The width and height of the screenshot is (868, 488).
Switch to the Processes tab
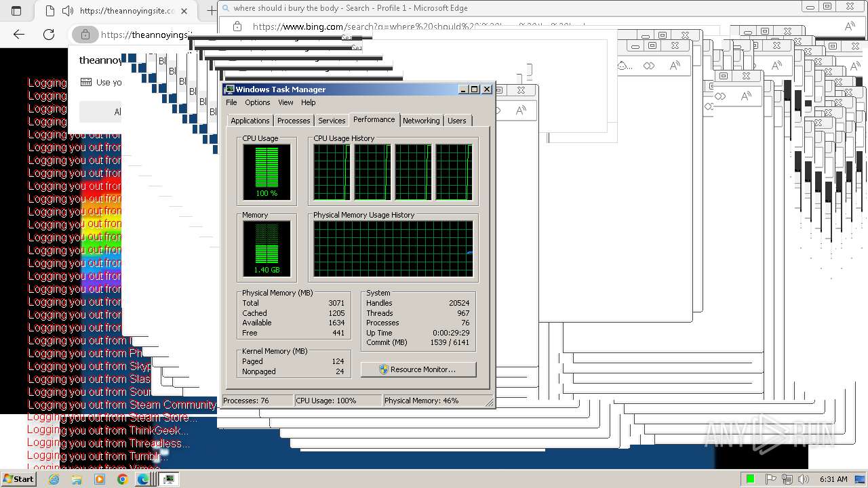[294, 121]
